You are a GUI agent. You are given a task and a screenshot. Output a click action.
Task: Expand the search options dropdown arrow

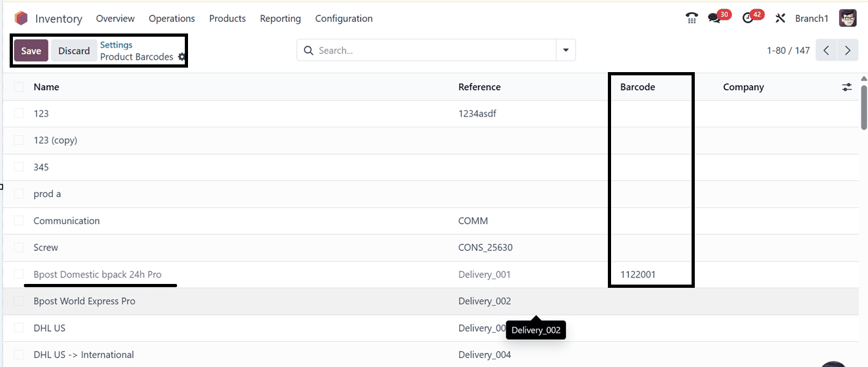(x=566, y=50)
